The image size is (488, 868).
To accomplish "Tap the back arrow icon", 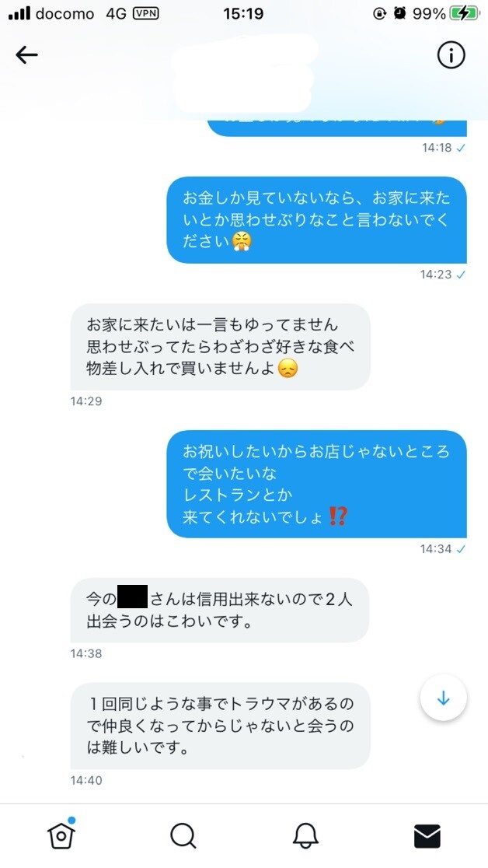I will 26,54.
